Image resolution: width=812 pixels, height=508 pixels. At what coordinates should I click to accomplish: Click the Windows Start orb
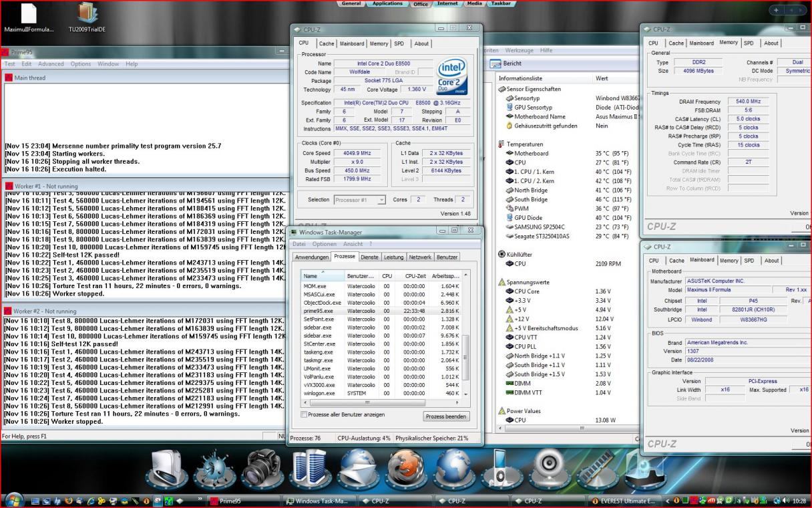pos(14,501)
